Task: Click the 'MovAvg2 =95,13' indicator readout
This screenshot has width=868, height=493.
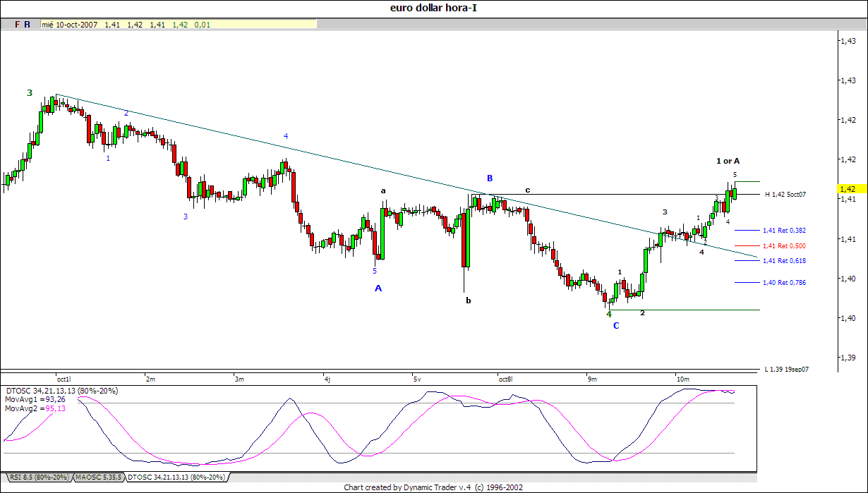Action: [35, 408]
